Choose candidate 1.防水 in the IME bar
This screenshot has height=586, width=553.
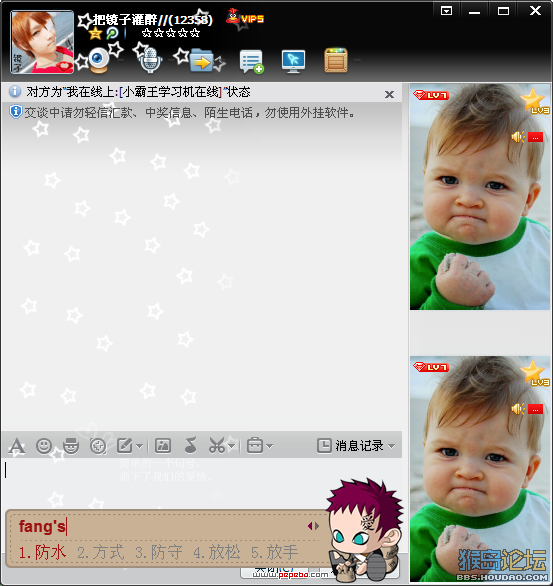(42, 552)
